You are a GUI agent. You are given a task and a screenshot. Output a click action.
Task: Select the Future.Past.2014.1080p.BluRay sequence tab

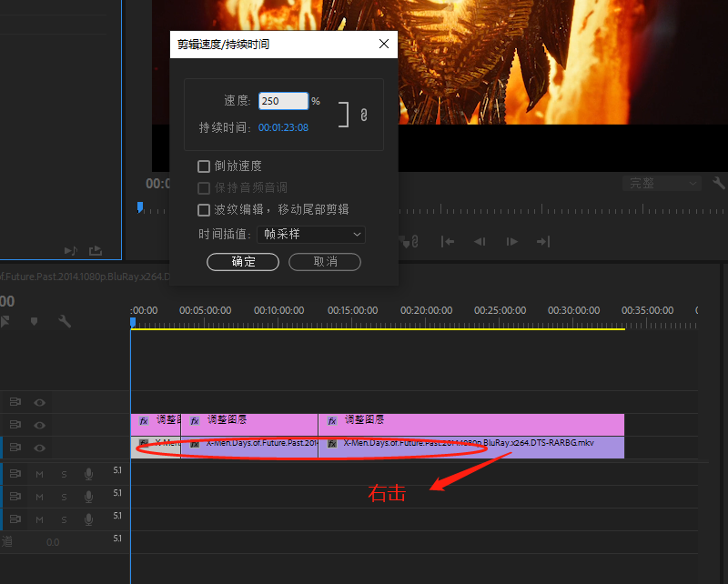point(85,277)
